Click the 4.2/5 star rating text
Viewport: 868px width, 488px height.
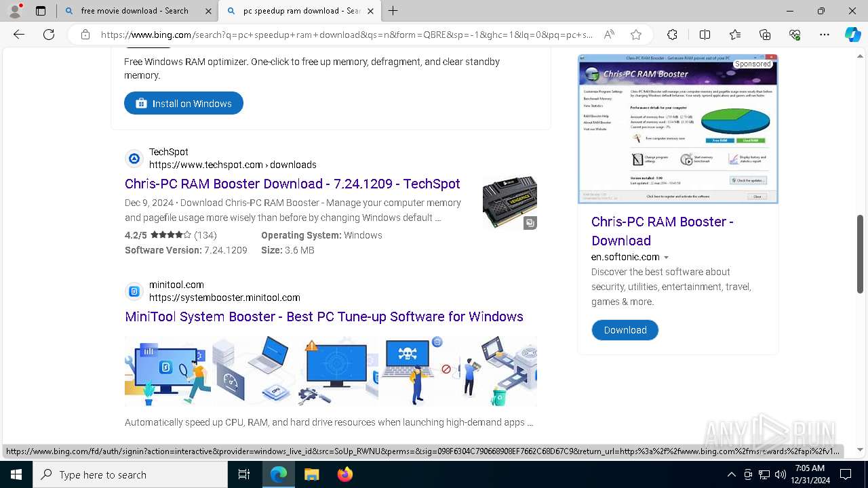(x=171, y=235)
